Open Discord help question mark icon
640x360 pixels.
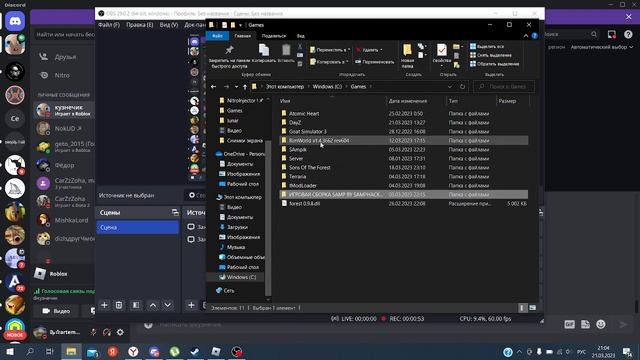pos(628,35)
